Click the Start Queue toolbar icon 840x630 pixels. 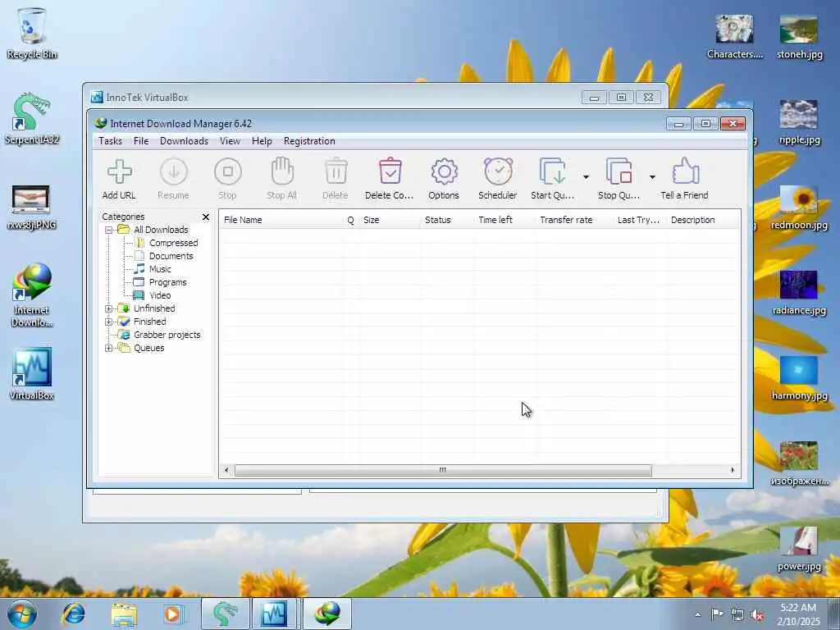[x=552, y=171]
